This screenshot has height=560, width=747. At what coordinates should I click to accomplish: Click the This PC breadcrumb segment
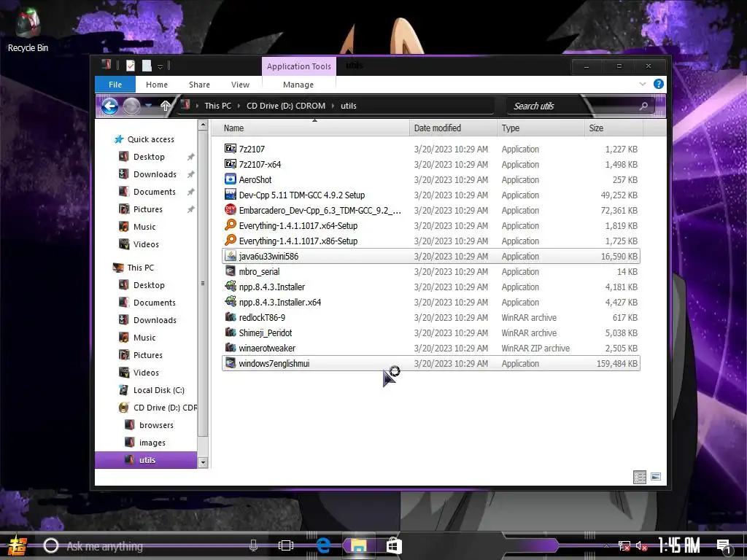pyautogui.click(x=217, y=106)
